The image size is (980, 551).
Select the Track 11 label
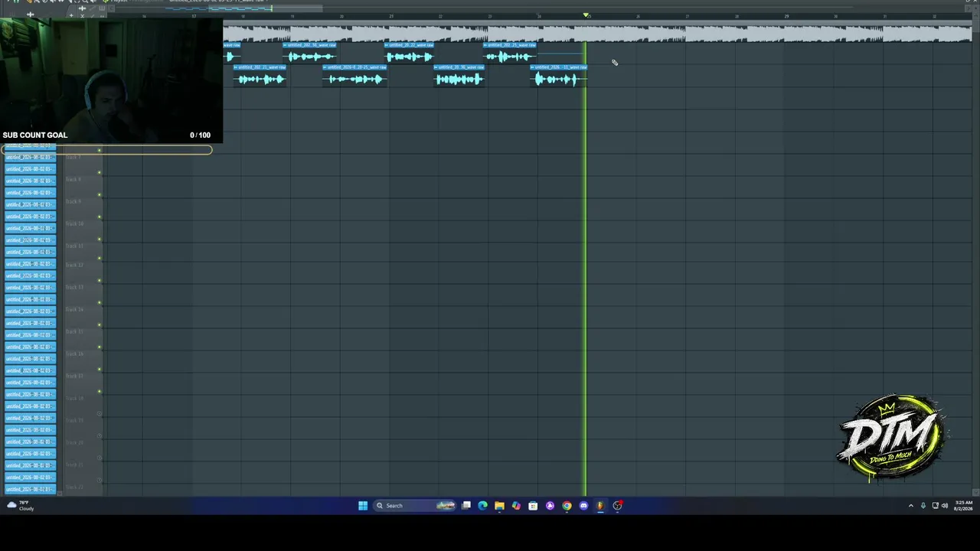click(74, 246)
